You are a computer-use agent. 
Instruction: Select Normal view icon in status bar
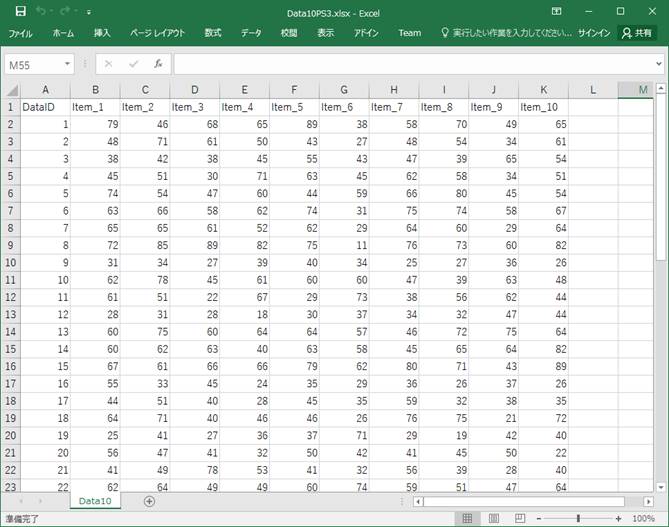click(x=466, y=519)
